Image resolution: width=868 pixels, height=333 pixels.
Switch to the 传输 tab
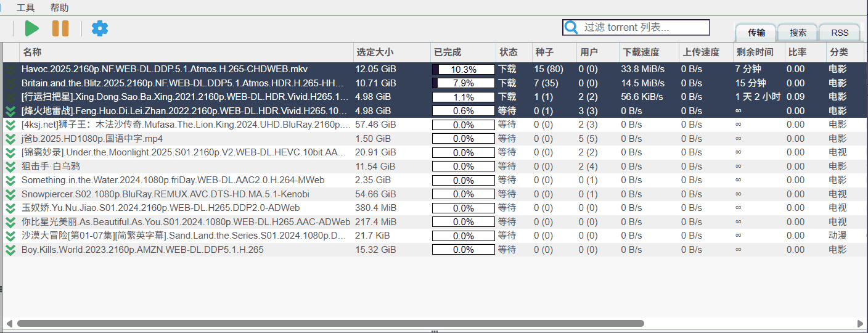pos(756,33)
